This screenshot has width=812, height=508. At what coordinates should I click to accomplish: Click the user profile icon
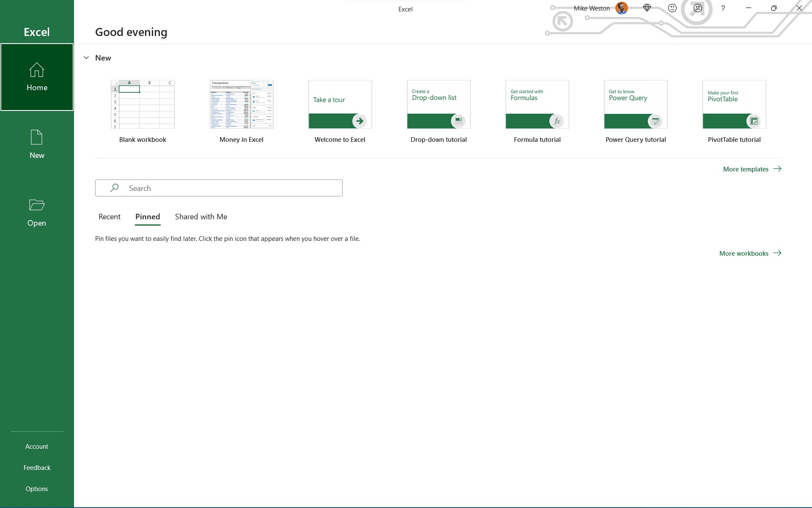pos(622,8)
